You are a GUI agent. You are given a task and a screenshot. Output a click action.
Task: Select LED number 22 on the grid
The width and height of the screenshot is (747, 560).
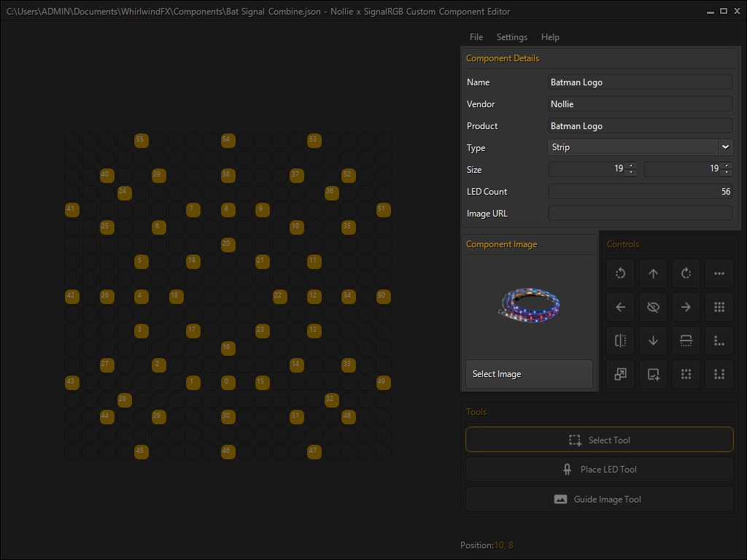pyautogui.click(x=279, y=296)
